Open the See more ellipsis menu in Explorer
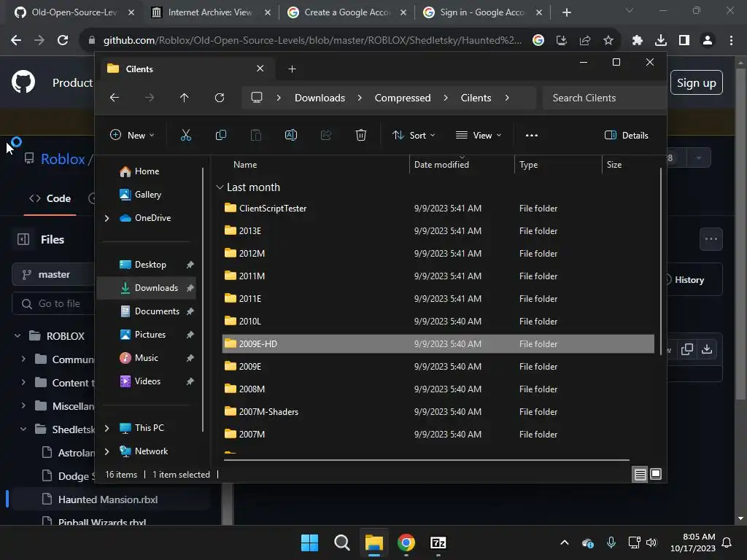 click(531, 135)
